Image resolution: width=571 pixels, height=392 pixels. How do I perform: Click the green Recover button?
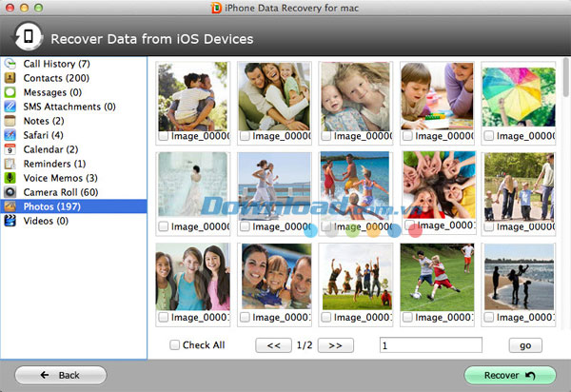(510, 375)
